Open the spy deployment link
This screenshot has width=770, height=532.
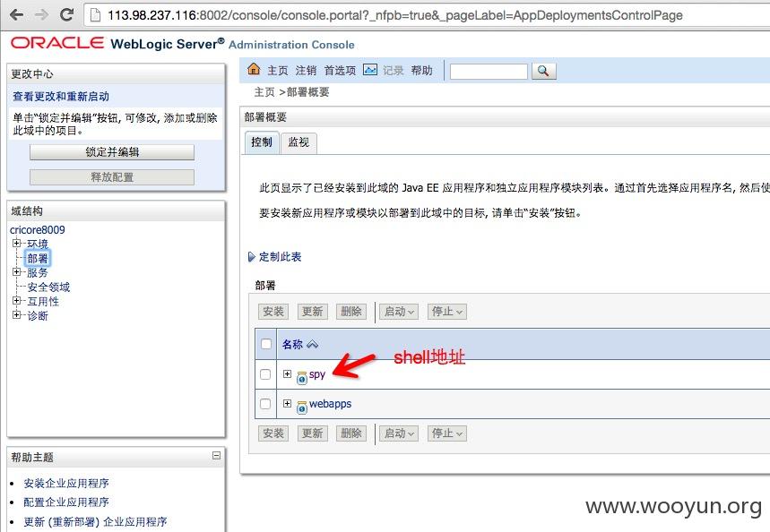click(317, 374)
